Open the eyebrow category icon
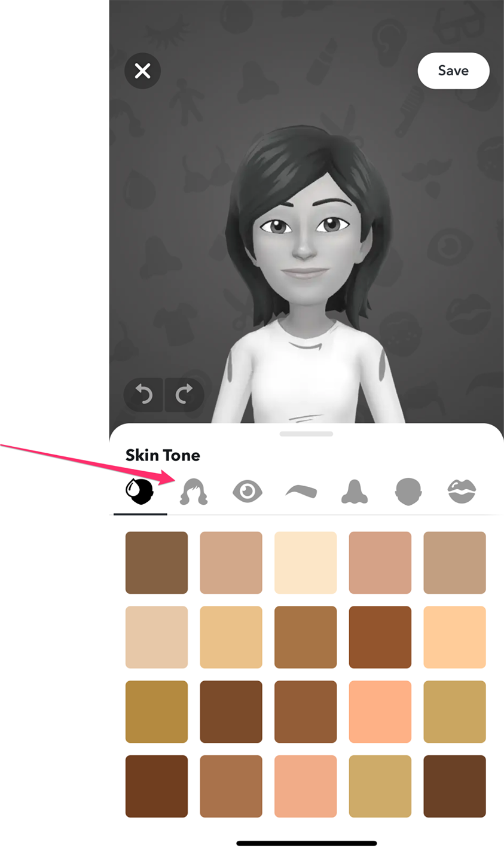 coord(301,492)
